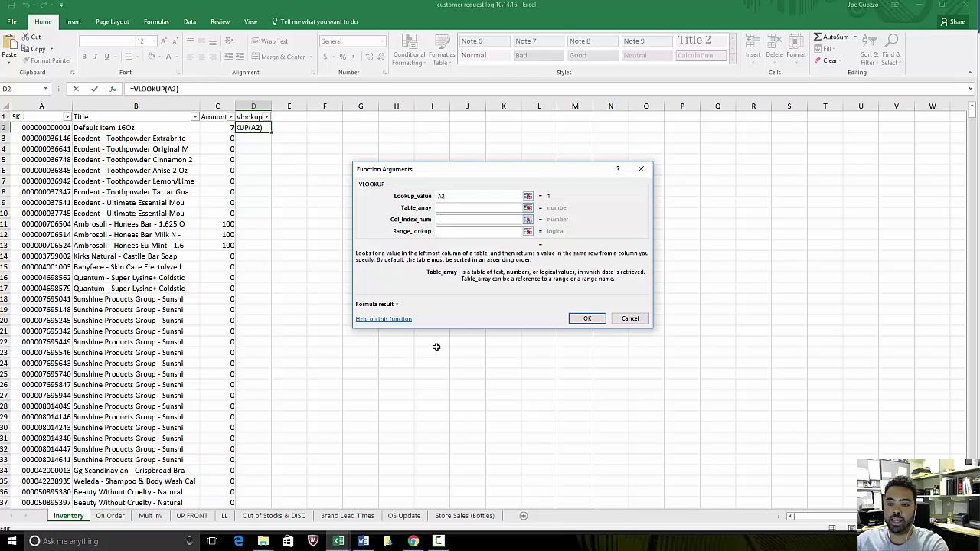Activate the Format Painter tool
980x551 pixels.
(x=47, y=60)
